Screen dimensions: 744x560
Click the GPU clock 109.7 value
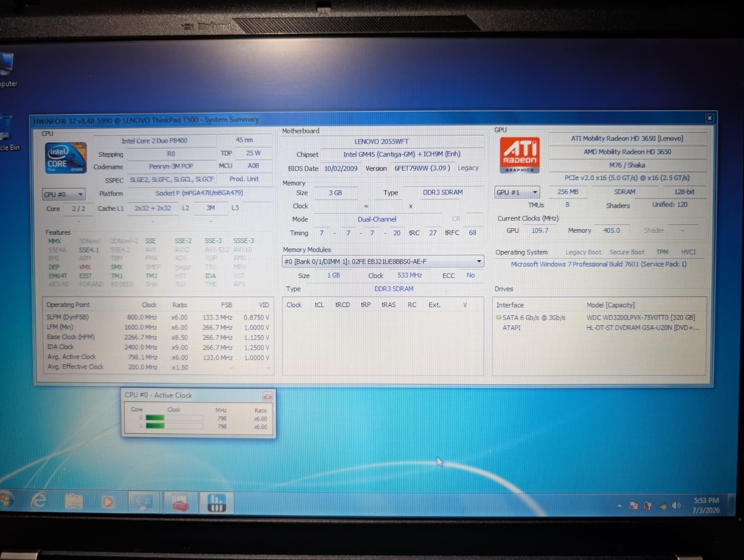pos(540,230)
